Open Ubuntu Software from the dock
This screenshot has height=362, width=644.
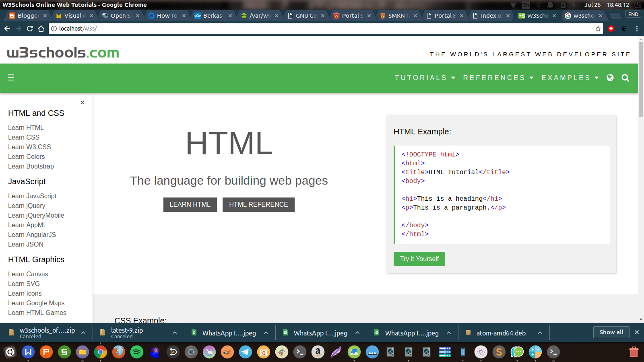[264, 352]
